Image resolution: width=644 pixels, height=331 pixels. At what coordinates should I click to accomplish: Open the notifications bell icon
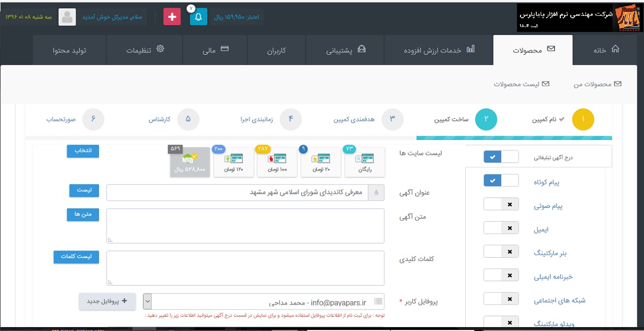tap(198, 17)
